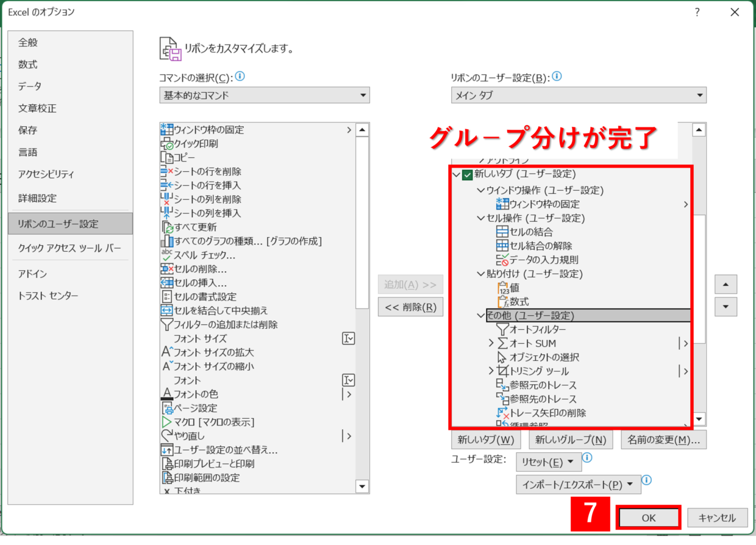This screenshot has height=545, width=756.
Task: Click the マクロ play-triangle icon
Action: 167,422
